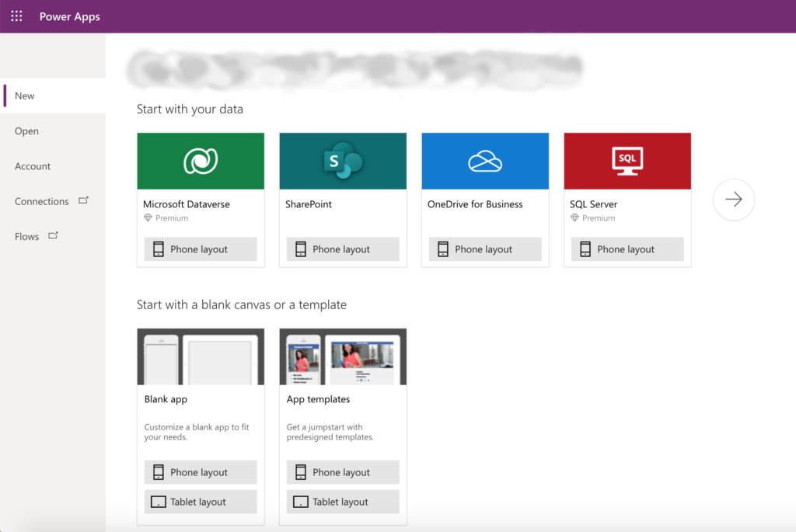Click the external link icon beside Connections
Viewport: 796px width, 532px height.
pyautogui.click(x=83, y=200)
